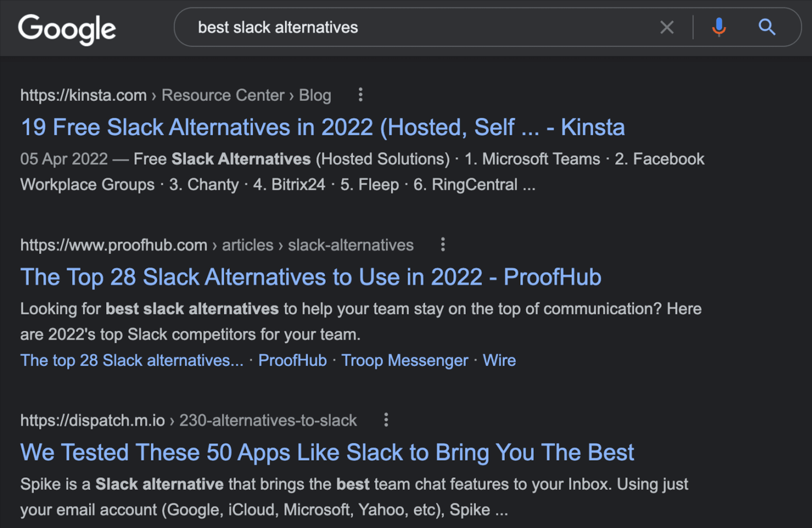The height and width of the screenshot is (528, 812).
Task: Follow 'The top 28 Slack alternatives...' sitelink
Action: [132, 361]
